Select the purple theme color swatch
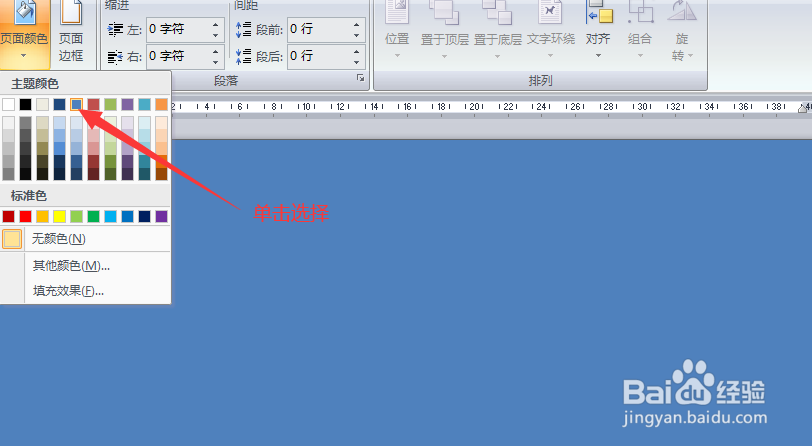The height and width of the screenshot is (446, 812). [x=127, y=105]
